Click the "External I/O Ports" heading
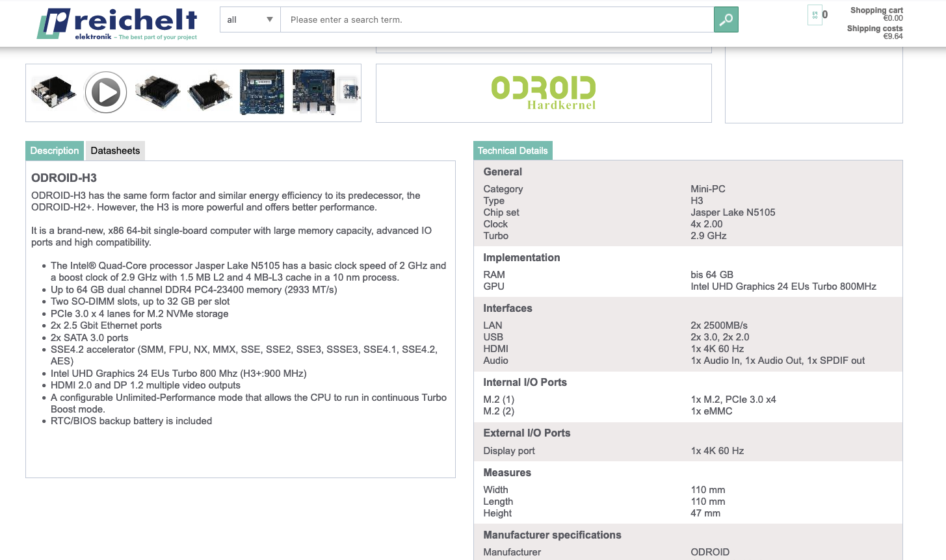946x560 pixels. tap(527, 433)
